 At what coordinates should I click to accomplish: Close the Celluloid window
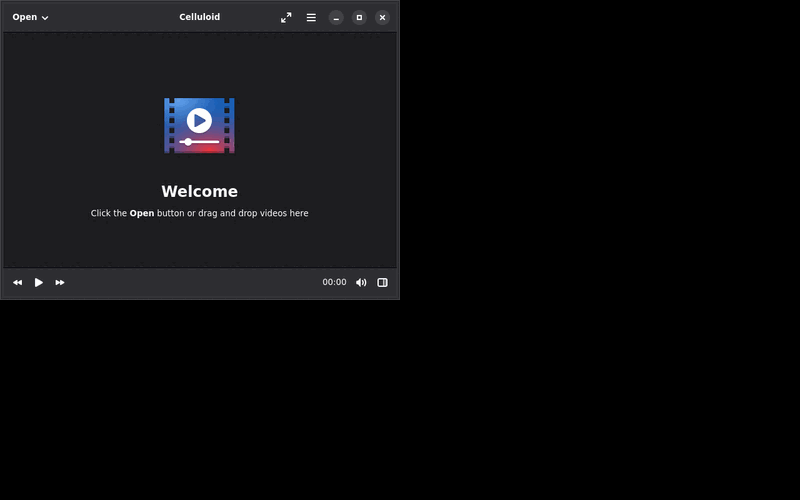383,17
